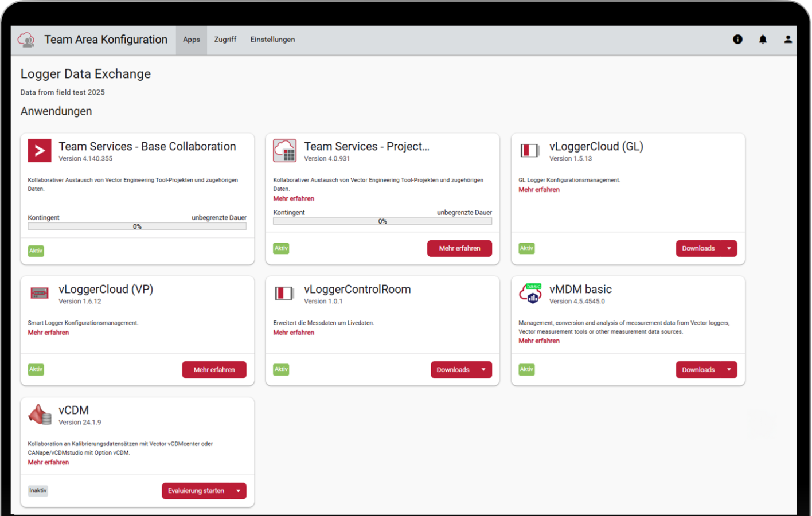Follow Mehr erfahren link in vLoggerControlRoom description

[294, 333]
